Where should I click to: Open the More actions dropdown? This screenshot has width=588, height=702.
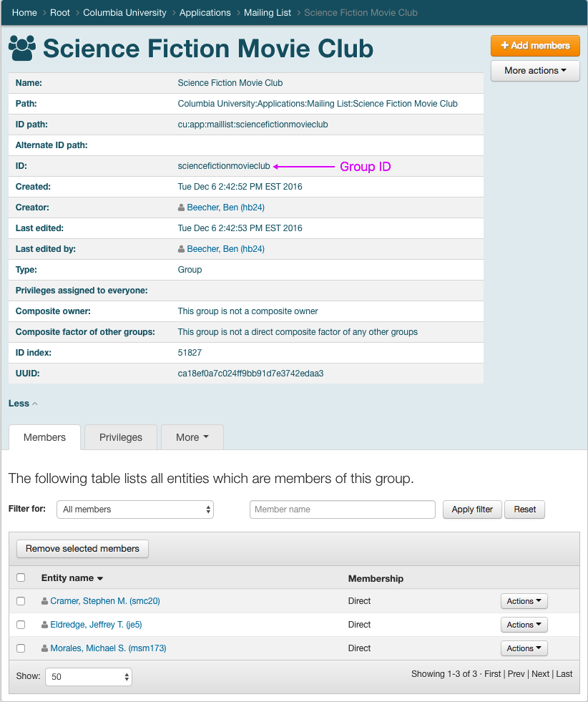[x=535, y=71]
